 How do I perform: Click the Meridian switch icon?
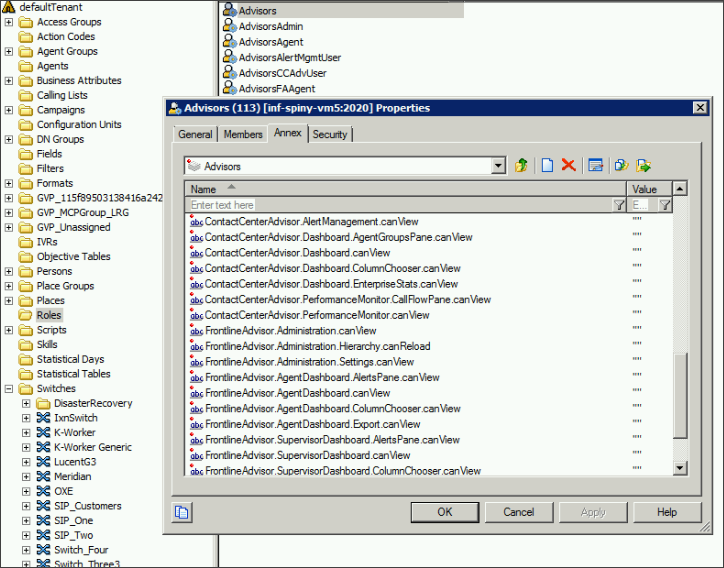tap(43, 477)
